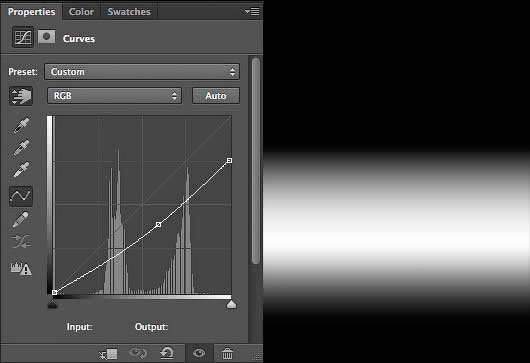Click the Curves title text
Image resolution: width=530 pixels, height=363 pixels.
(79, 39)
